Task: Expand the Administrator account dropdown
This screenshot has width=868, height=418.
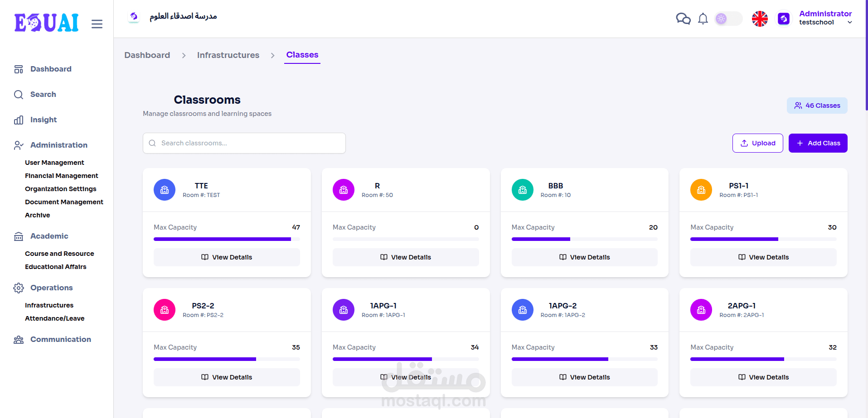Action: pos(825,18)
